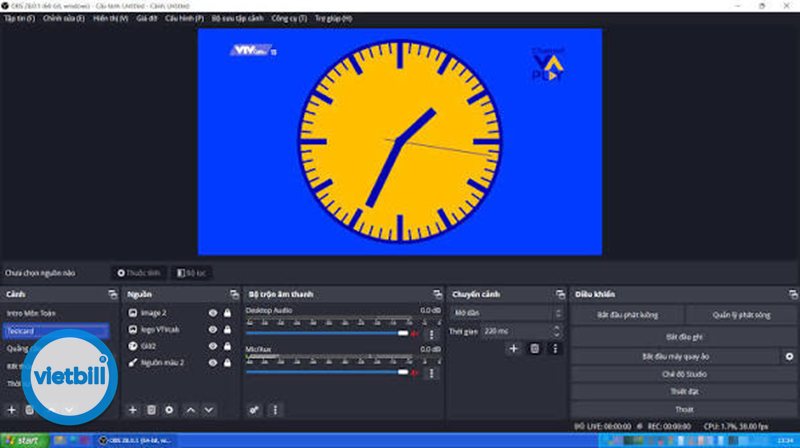The height and width of the screenshot is (448, 800).
Task: Increase transition duration with the Thời gian up arrow
Action: click(557, 329)
